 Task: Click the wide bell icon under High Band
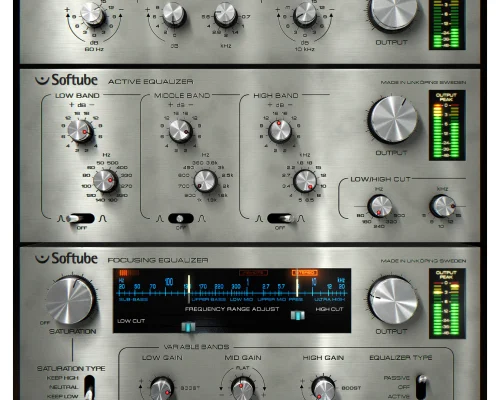[301, 219]
